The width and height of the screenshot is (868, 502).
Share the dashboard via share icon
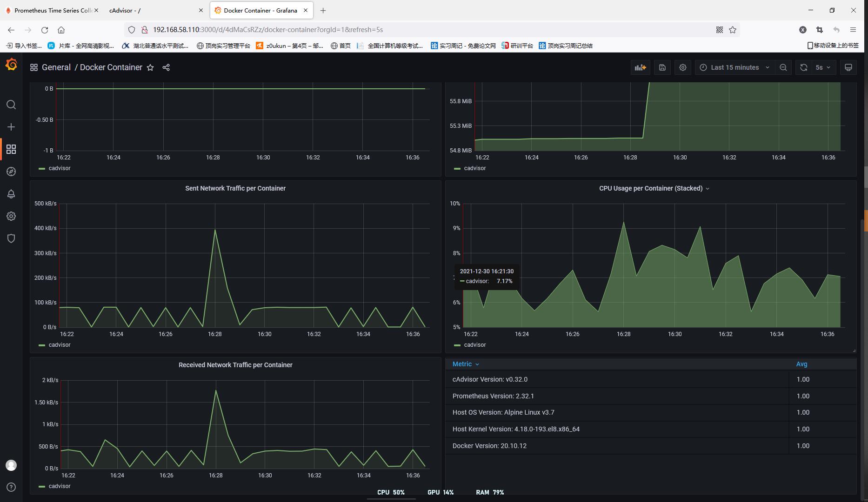coord(166,67)
